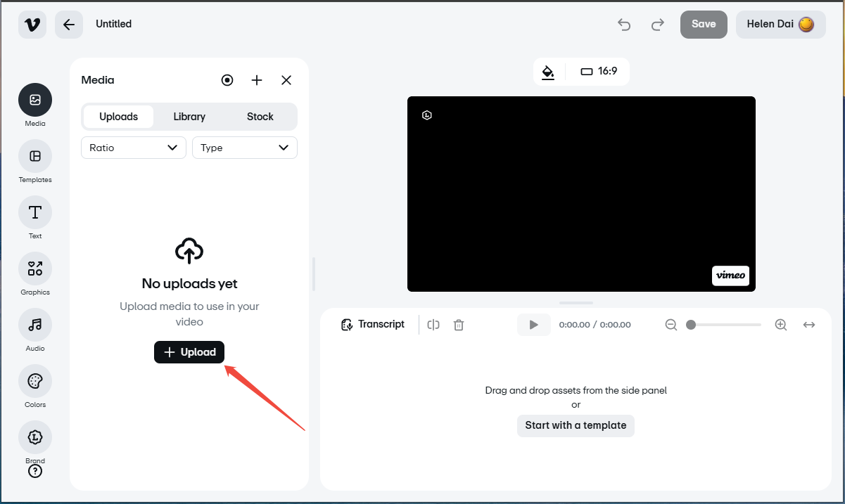Switch to the Library tab
The width and height of the screenshot is (845, 504).
click(x=189, y=116)
